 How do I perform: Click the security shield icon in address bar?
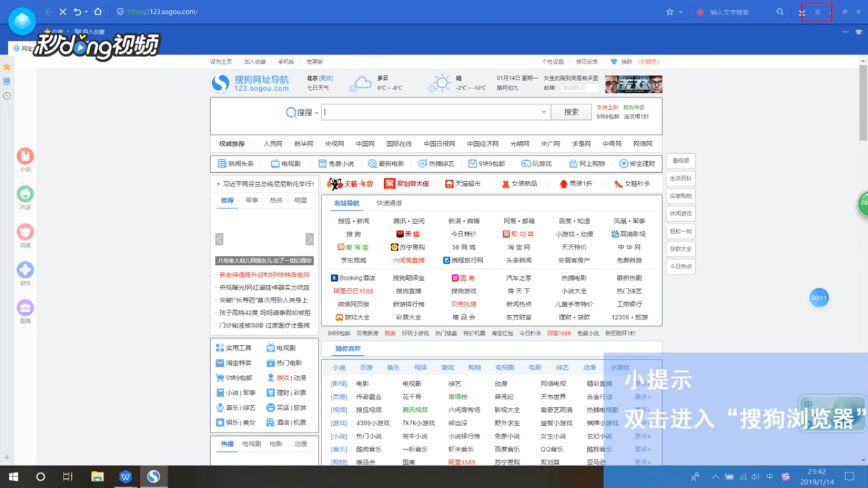pos(120,12)
